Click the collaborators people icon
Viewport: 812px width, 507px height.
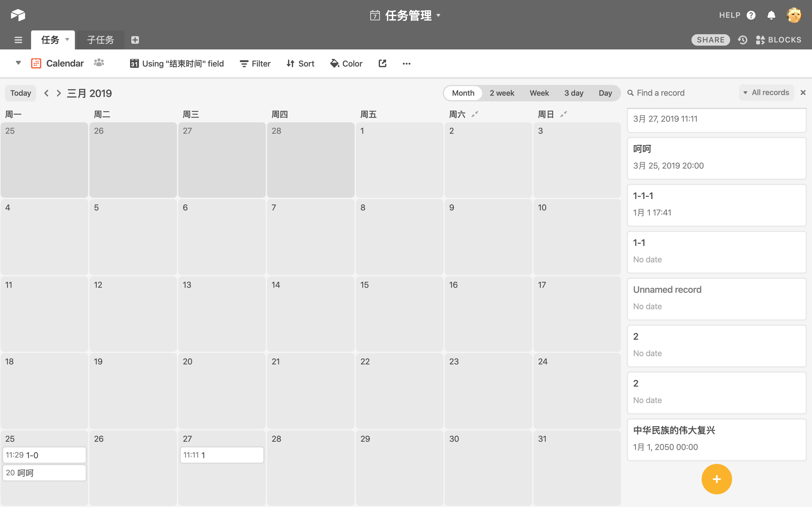pos(99,63)
